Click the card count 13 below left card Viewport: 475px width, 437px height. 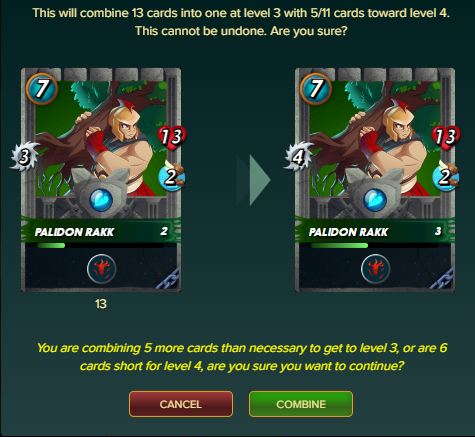101,304
